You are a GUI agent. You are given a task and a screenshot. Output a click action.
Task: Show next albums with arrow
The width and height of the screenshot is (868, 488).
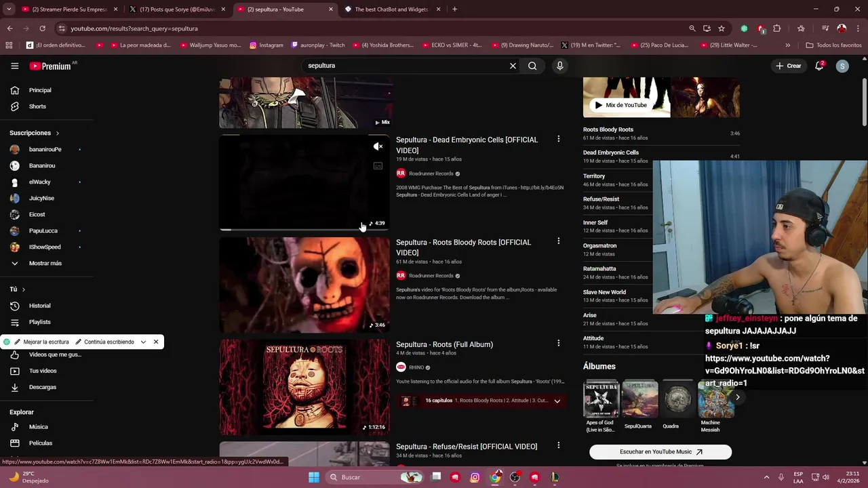pyautogui.click(x=737, y=397)
